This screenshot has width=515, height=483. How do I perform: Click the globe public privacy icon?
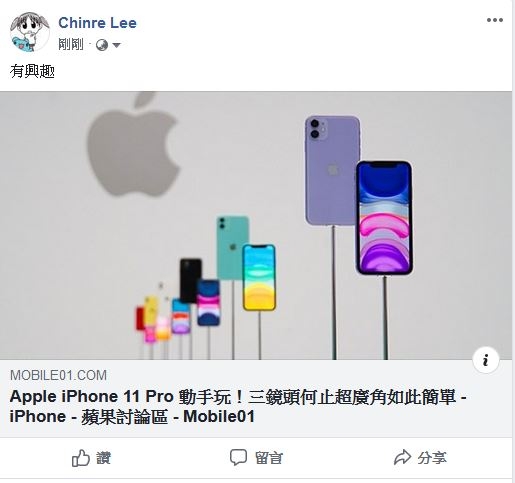coord(102,45)
